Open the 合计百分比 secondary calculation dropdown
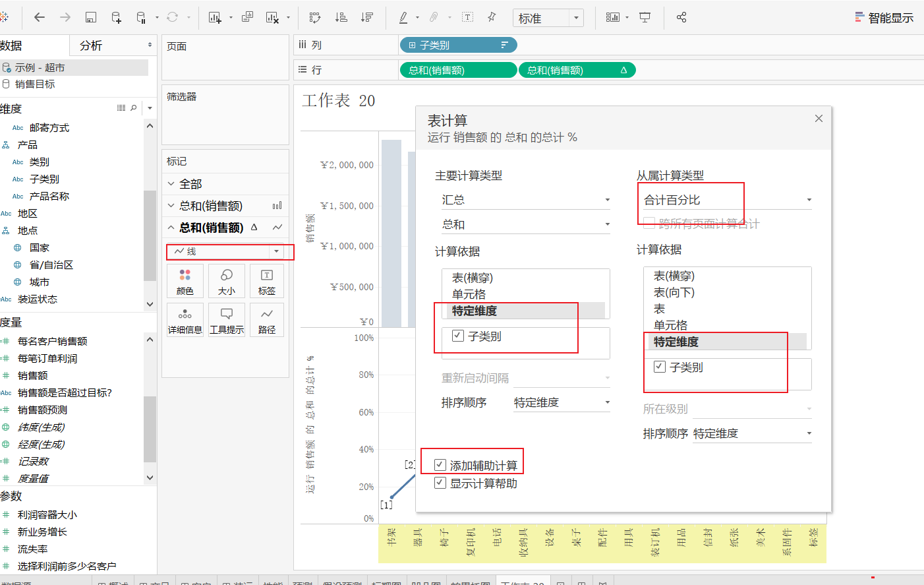Viewport: 924px width, 585px height. [x=728, y=200]
